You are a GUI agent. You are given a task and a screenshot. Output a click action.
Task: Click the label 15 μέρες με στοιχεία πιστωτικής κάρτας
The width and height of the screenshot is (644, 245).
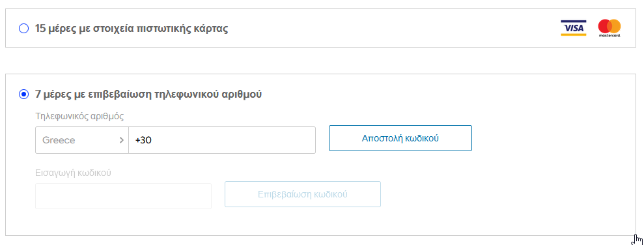[132, 29]
